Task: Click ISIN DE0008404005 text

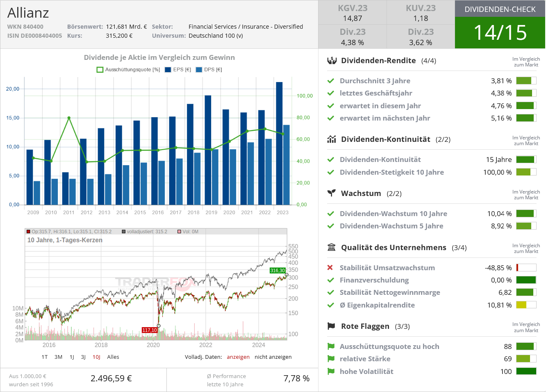Action: point(35,36)
